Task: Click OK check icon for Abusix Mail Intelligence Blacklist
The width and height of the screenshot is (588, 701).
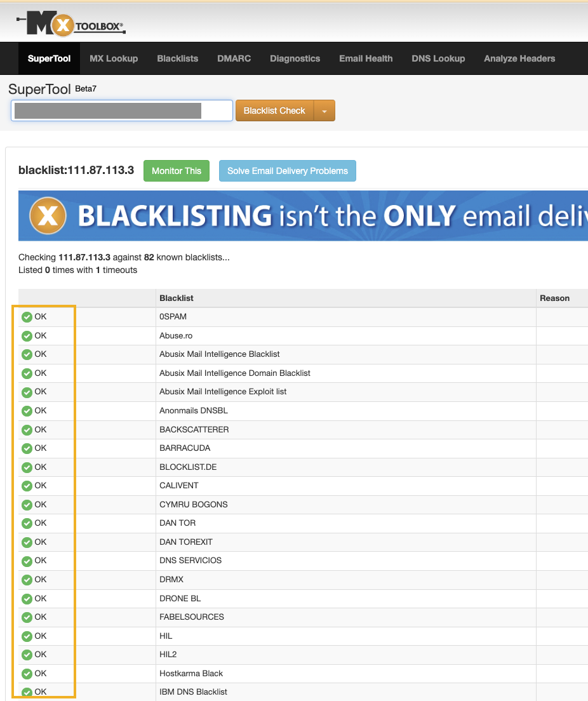Action: point(27,354)
